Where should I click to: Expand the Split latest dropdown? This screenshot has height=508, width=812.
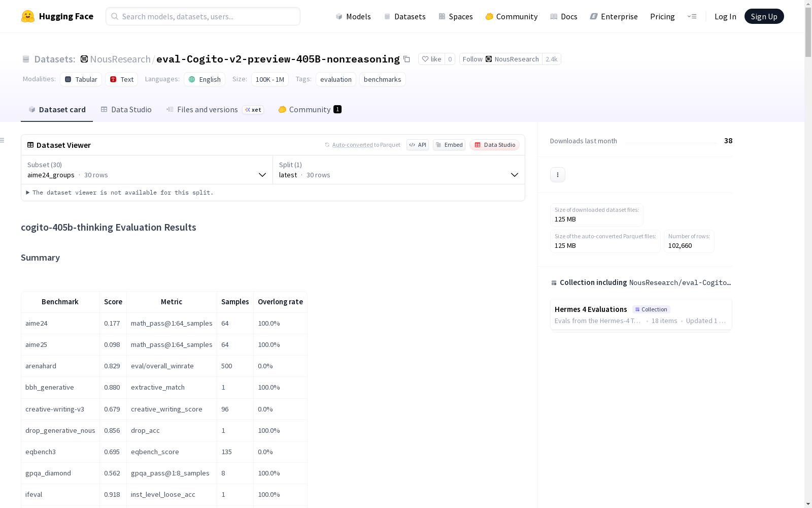pos(399,170)
